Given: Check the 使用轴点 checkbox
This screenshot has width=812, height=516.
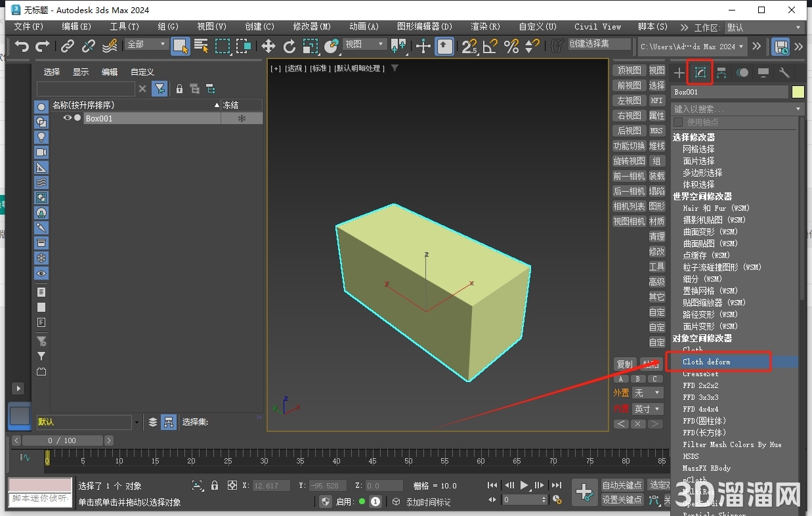Looking at the screenshot, I should 678,122.
